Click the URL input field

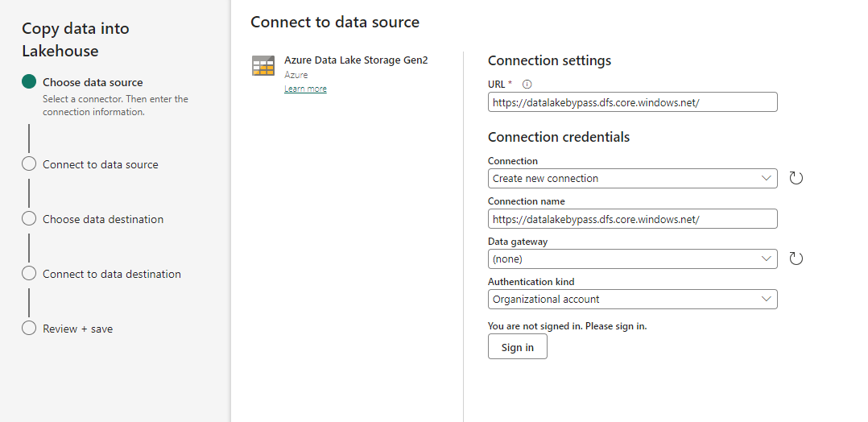point(632,102)
